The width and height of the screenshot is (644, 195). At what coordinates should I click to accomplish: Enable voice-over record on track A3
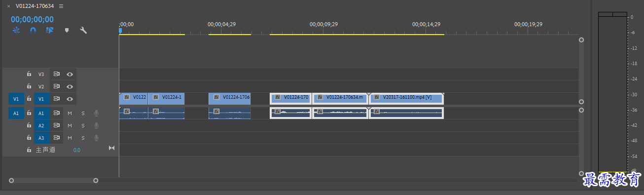pyautogui.click(x=96, y=138)
